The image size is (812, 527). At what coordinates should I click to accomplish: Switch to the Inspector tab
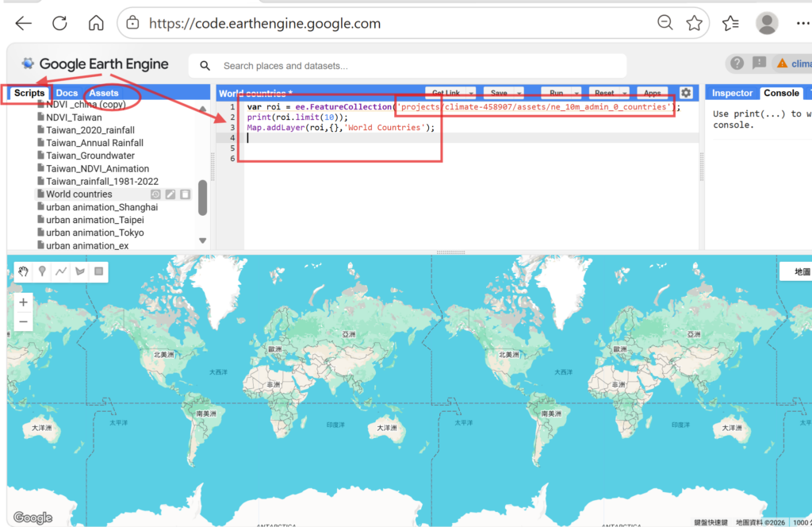tap(732, 93)
